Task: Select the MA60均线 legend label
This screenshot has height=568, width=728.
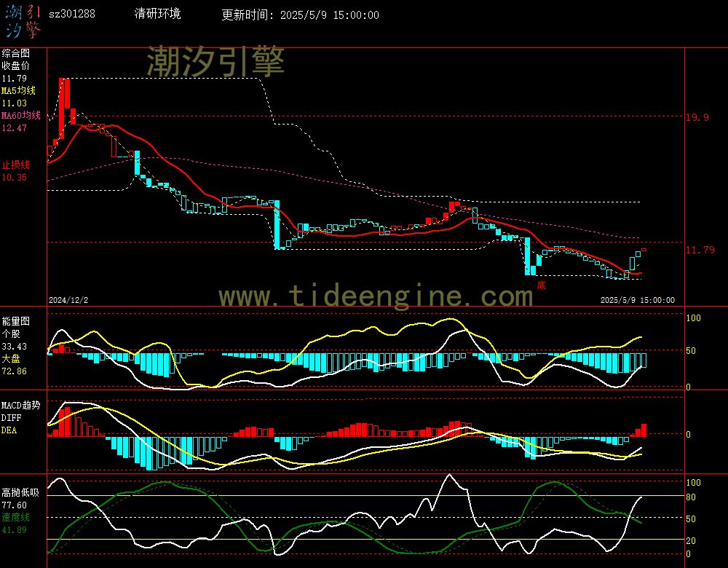Action: 21,115
